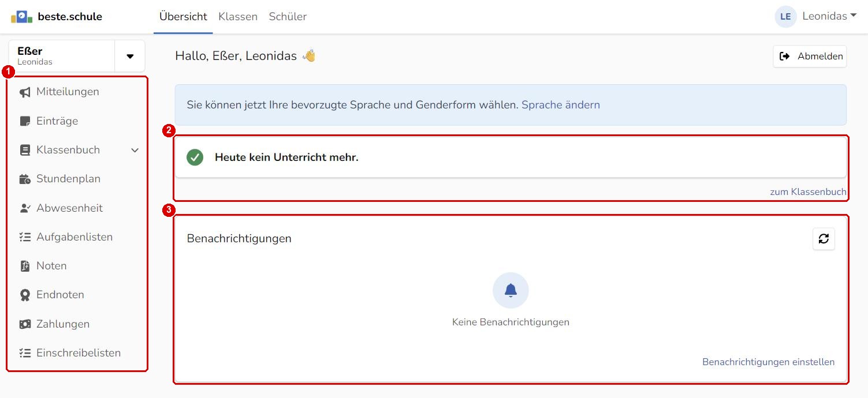The width and height of the screenshot is (868, 398).
Task: Select the Eßer Leonidas student name box
Action: point(62,56)
